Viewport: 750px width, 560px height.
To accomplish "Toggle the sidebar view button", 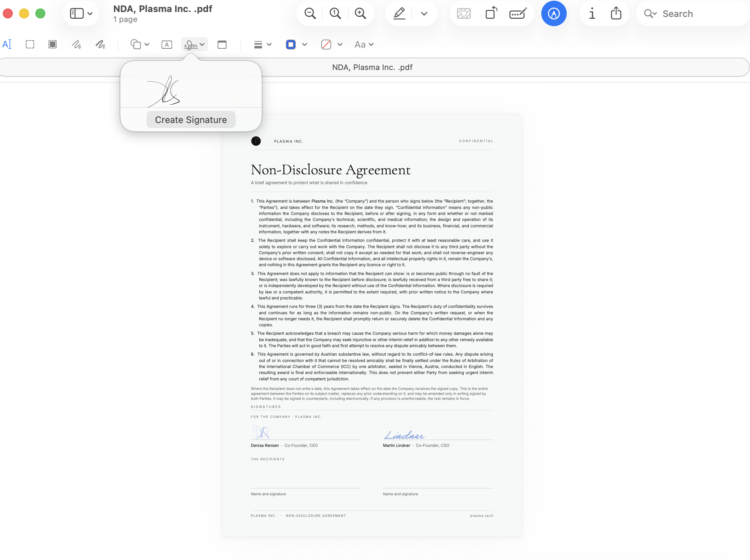I will [77, 14].
